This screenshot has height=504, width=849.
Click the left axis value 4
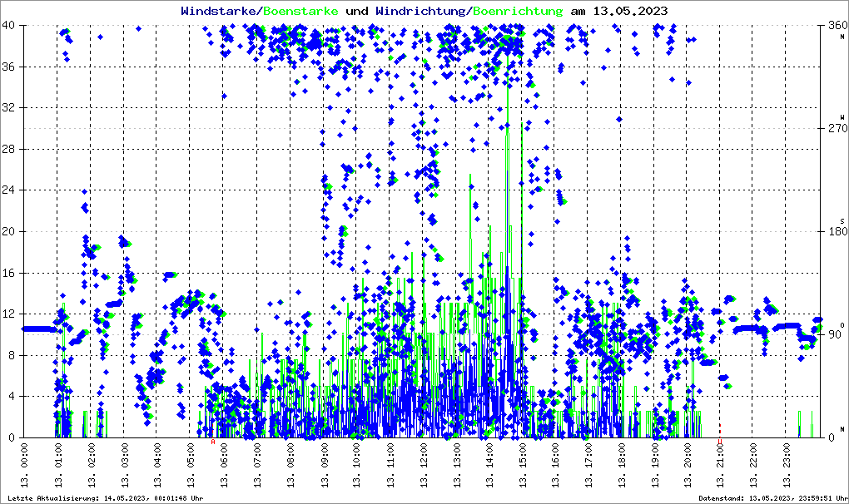pyautogui.click(x=11, y=397)
